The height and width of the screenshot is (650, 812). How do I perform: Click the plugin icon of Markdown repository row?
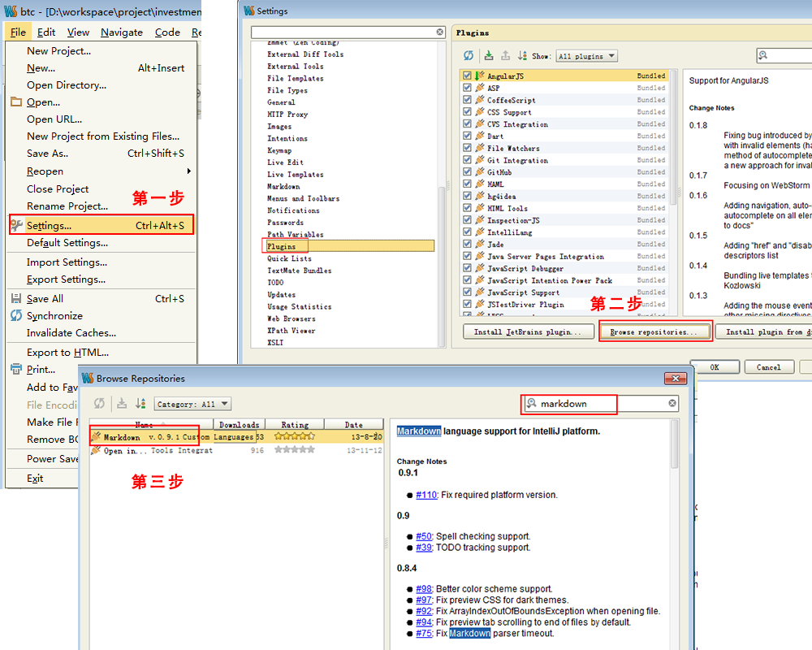point(97,437)
